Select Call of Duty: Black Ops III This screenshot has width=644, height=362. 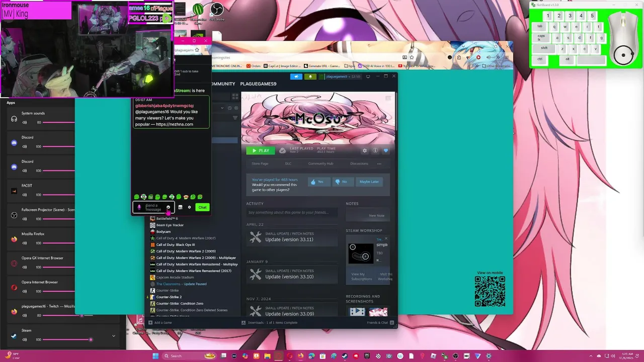(176, 245)
